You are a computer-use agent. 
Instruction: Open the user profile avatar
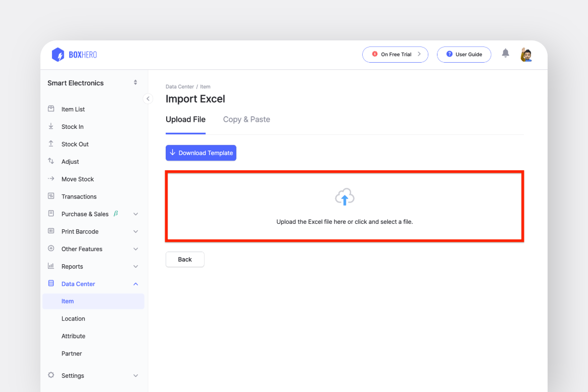click(526, 55)
